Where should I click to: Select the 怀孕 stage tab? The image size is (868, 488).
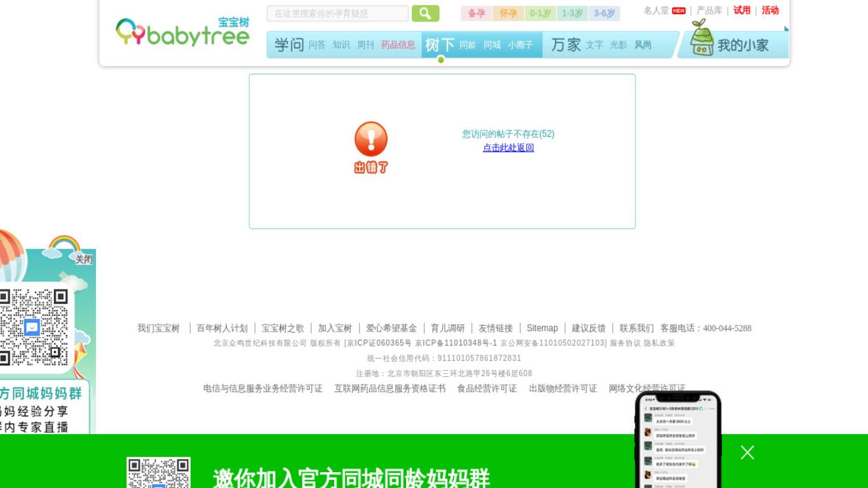[x=508, y=13]
